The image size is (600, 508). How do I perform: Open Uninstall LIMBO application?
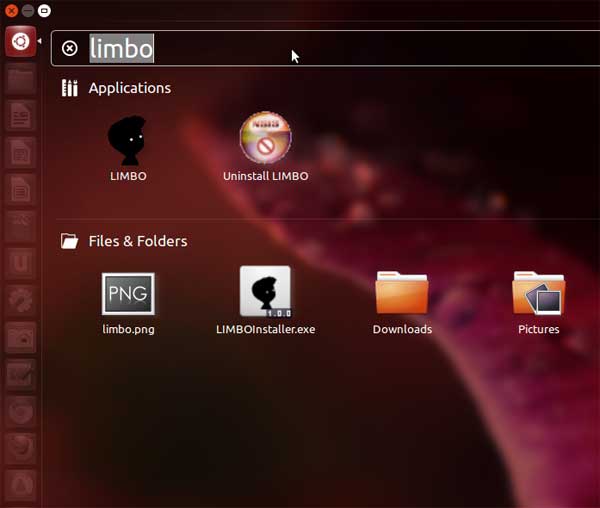(266, 147)
